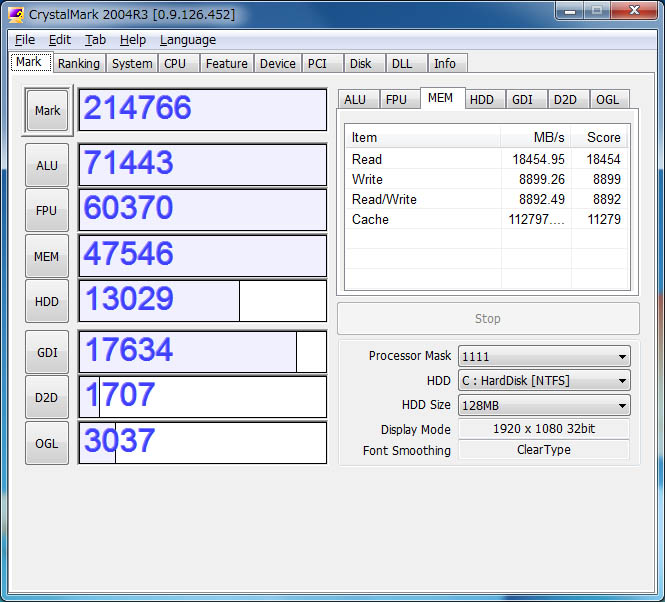Click the MEM score 47546

click(x=203, y=256)
